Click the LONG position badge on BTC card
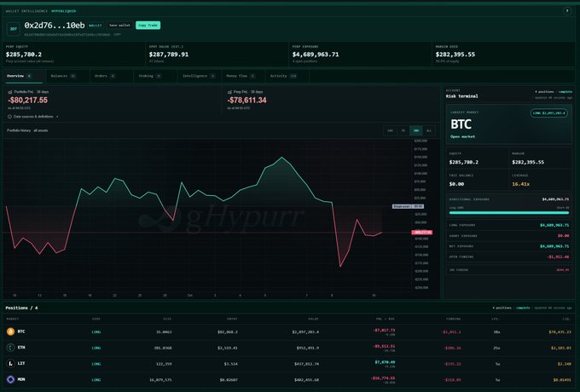Screen dimensions: 580x392 [549, 113]
